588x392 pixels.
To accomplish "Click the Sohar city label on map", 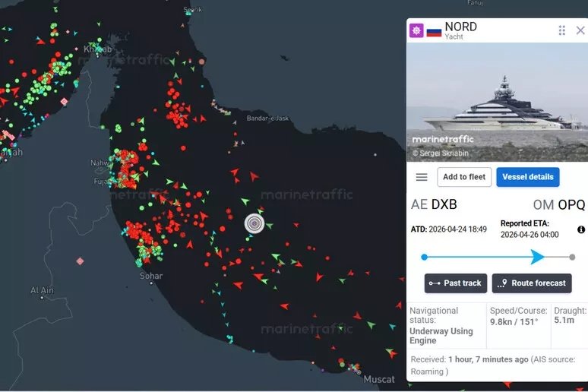I will [151, 276].
